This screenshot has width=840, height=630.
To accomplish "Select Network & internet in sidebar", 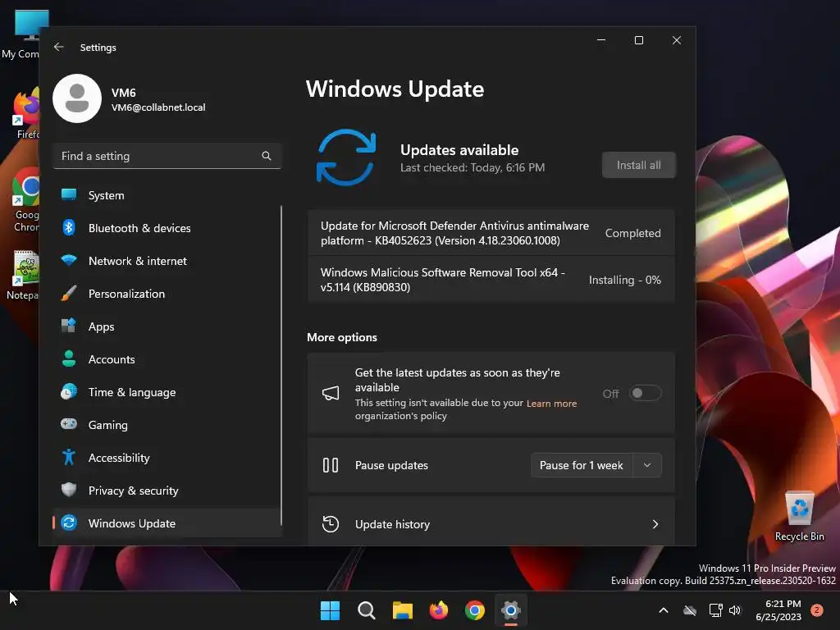I will (x=167, y=261).
